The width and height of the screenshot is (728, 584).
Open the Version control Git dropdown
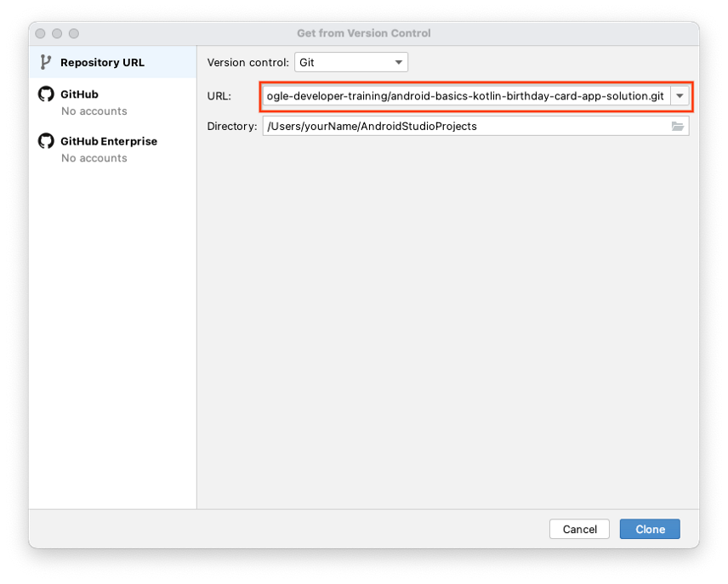(350, 62)
